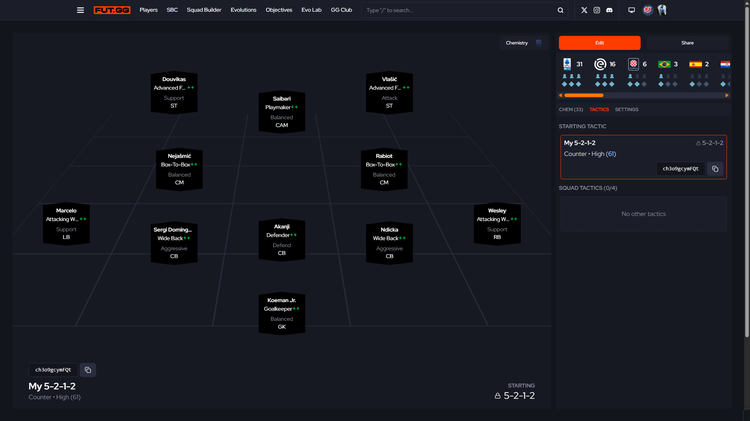This screenshot has width=750, height=421.
Task: Select the Eredivisie league icon
Action: click(x=600, y=64)
